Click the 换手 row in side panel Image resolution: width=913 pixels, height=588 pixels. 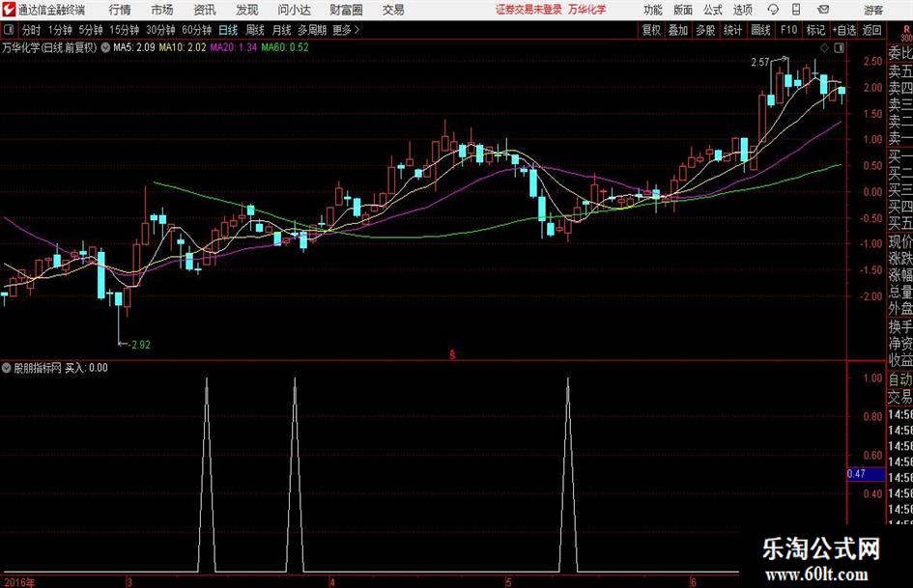point(900,326)
